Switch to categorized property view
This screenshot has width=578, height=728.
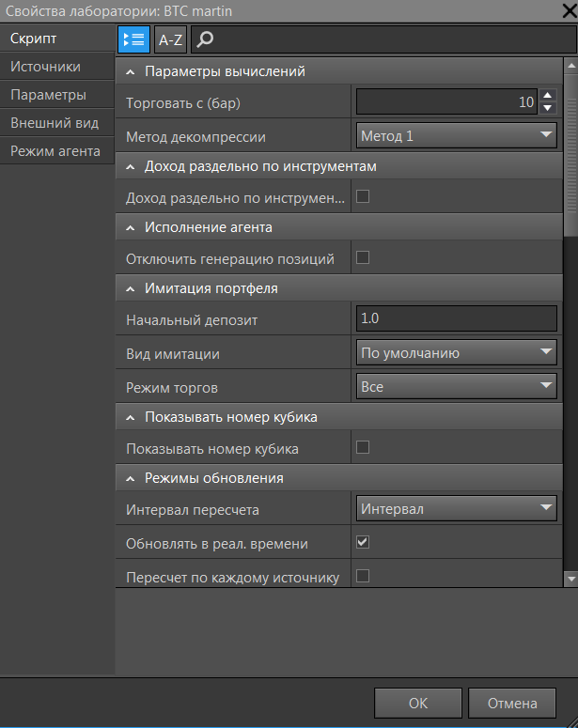[133, 39]
